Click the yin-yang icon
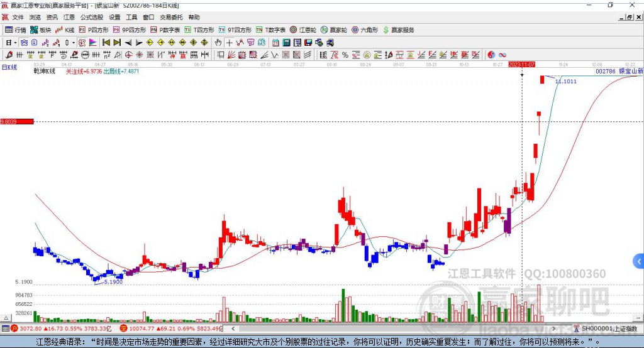Image resolution: width=644 pixels, height=348 pixels. click(x=491, y=55)
